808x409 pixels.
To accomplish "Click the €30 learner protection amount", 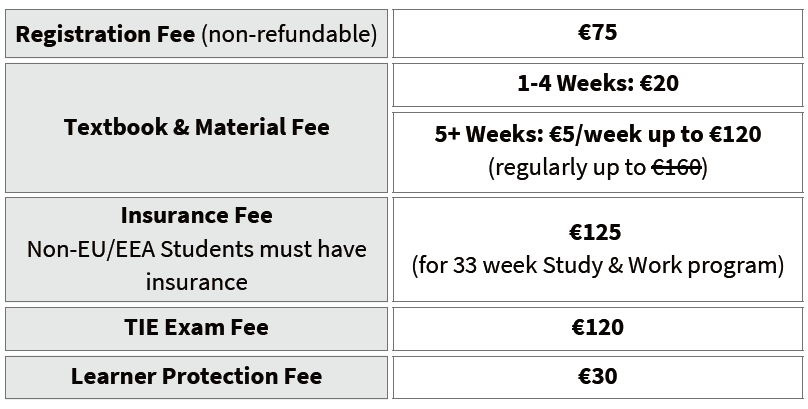I will pyautogui.click(x=597, y=377).
